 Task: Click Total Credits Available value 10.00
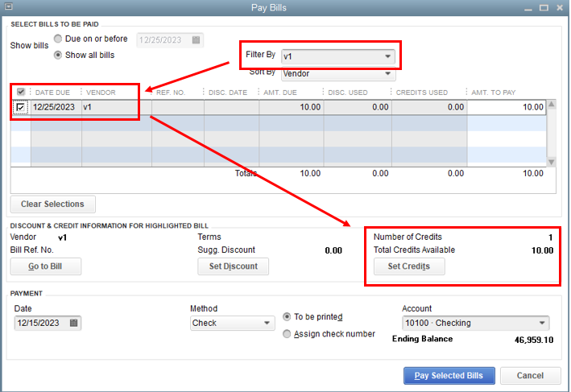[542, 250]
